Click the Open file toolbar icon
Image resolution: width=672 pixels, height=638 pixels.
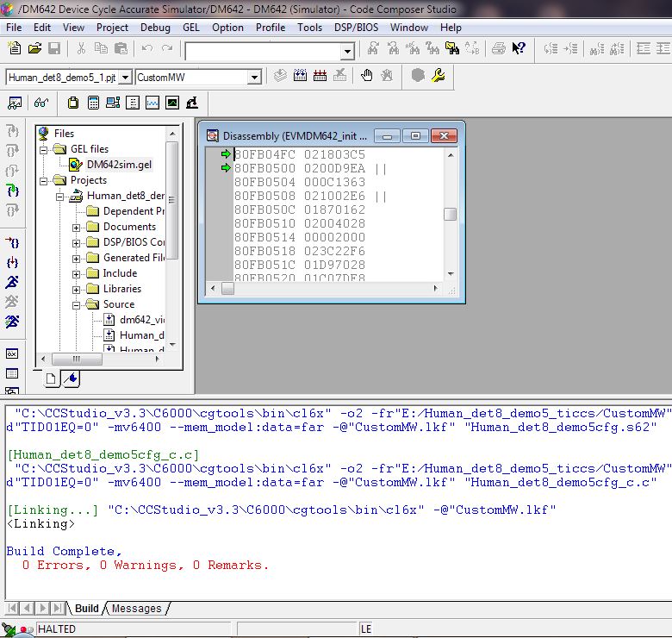(34, 48)
